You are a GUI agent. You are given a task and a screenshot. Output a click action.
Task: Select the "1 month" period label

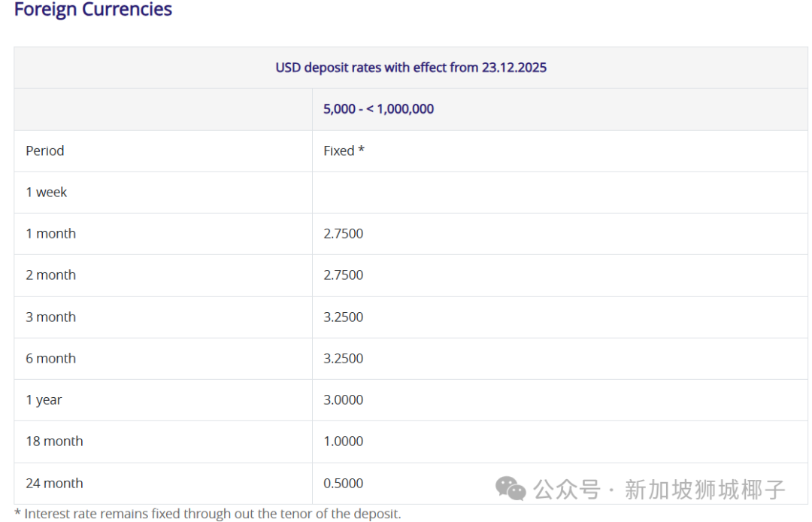(x=50, y=234)
